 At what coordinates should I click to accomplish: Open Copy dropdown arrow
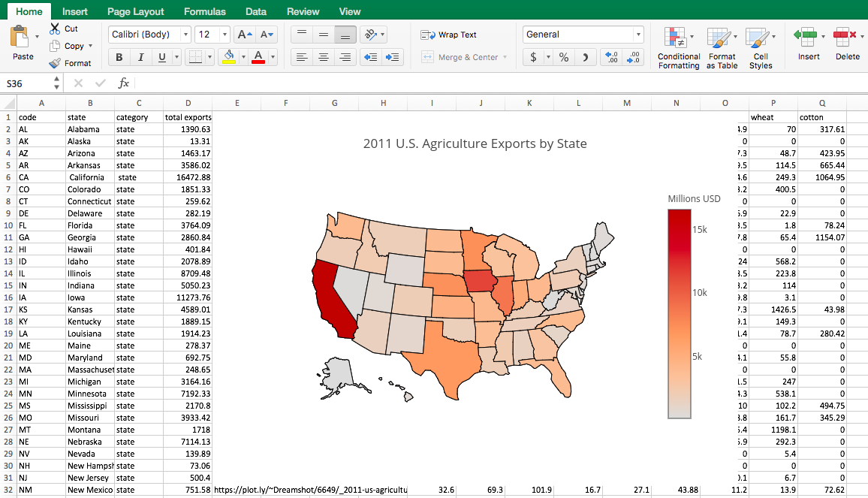point(90,46)
